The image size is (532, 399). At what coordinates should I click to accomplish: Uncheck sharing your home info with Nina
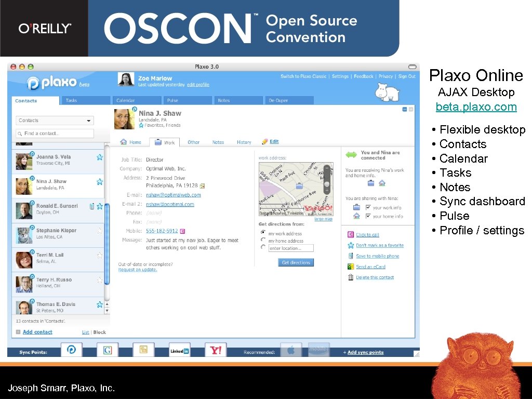click(369, 216)
